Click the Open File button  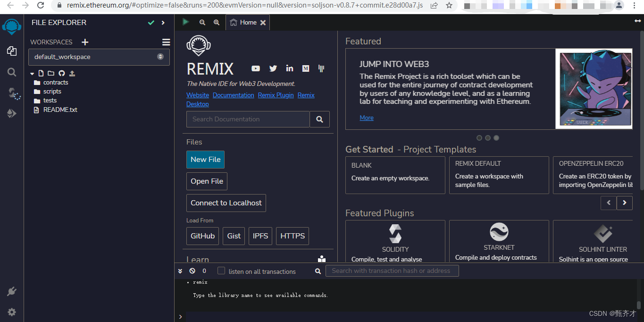point(207,181)
